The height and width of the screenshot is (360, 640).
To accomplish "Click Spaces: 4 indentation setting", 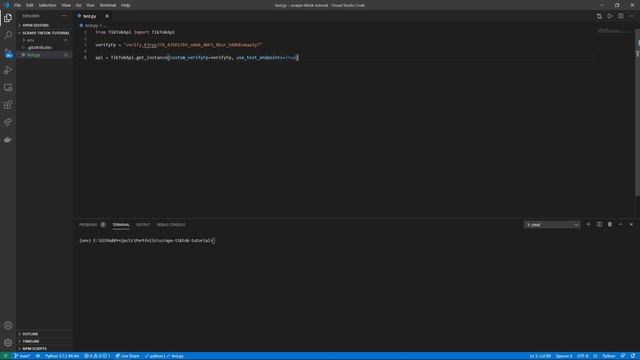I will (x=564, y=356).
